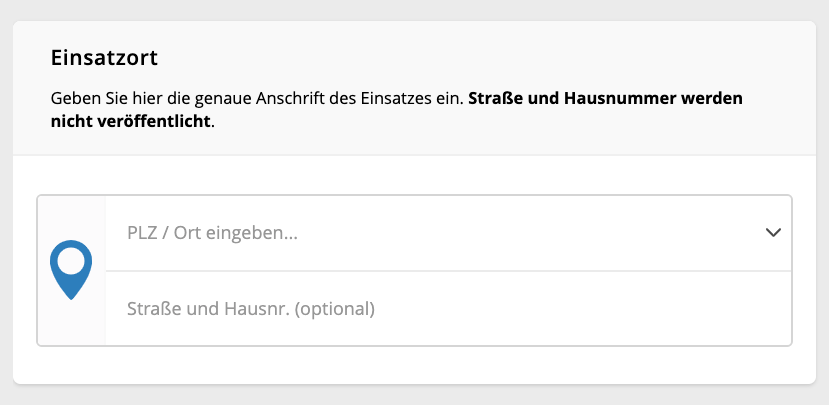The image size is (829, 405).
Task: Click the pointed tip of the pin marker
Action: (x=71, y=295)
